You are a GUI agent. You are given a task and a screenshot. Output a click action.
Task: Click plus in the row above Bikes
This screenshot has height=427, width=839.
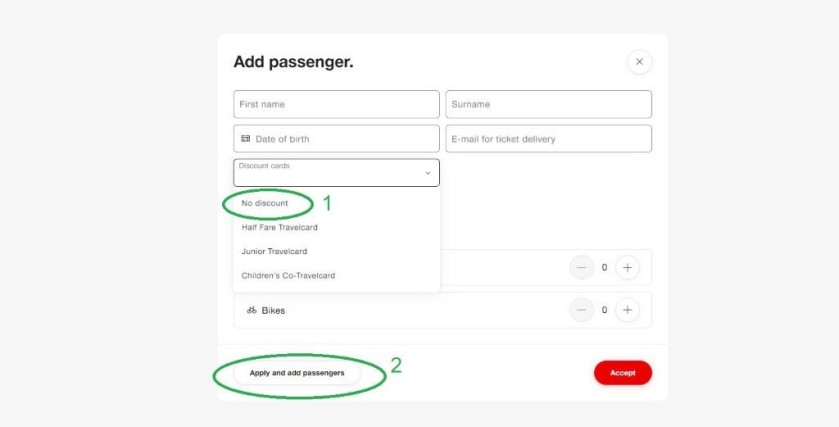627,267
